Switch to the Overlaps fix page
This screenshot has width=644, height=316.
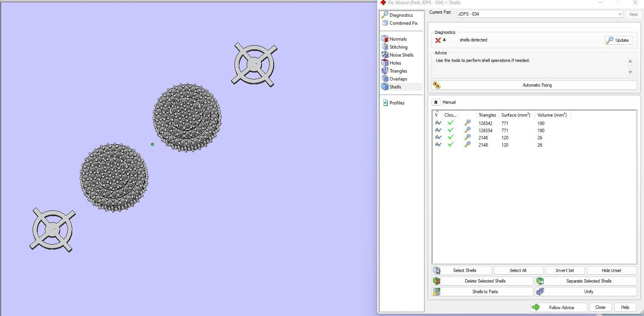398,79
